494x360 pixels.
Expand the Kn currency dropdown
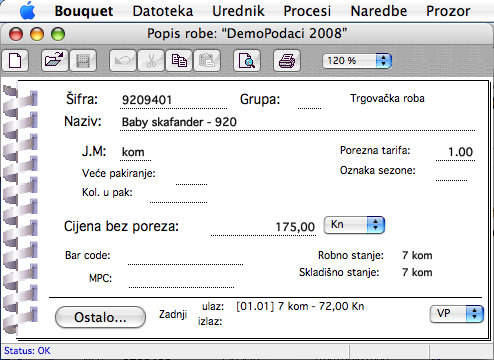click(354, 225)
